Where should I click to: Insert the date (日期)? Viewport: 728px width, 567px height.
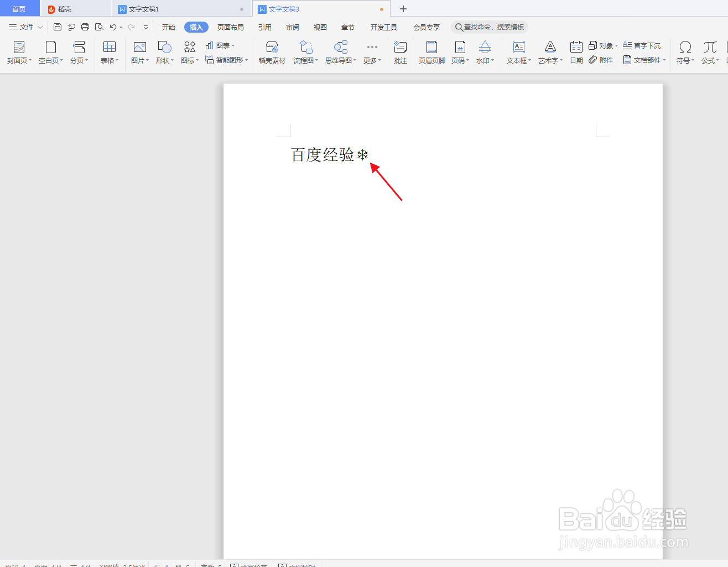(x=576, y=53)
